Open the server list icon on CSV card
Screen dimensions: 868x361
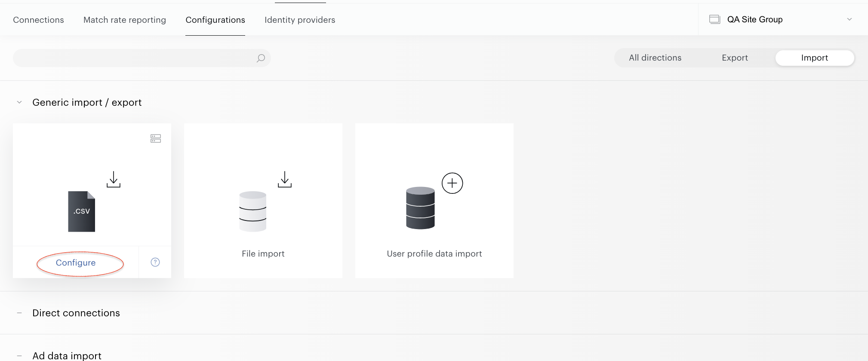tap(156, 138)
